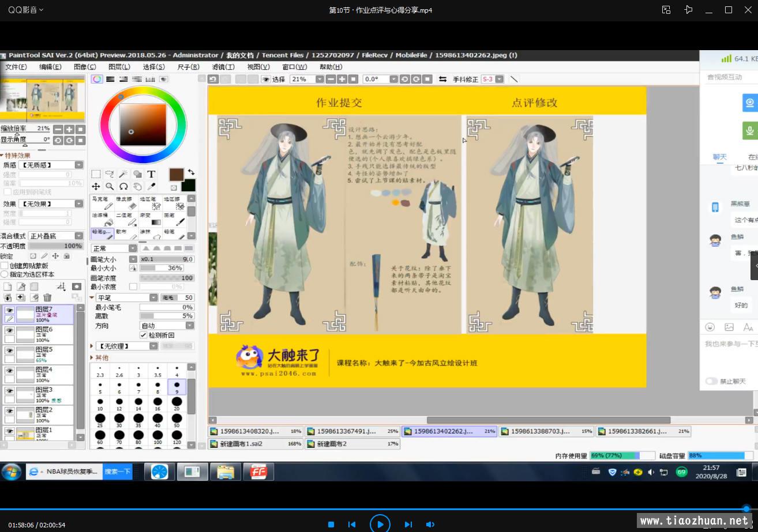This screenshot has width=758, height=532.
Task: Click the brown foreground color swatch
Action: 176,175
